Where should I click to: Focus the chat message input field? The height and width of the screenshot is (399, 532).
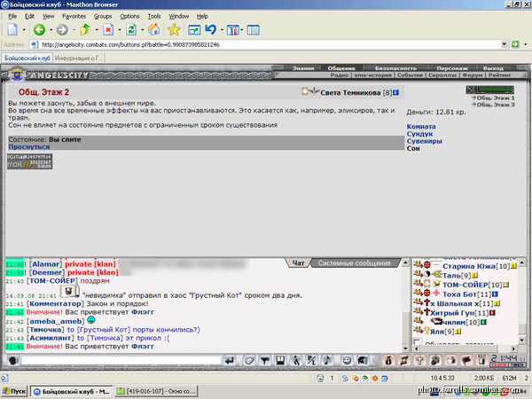coord(121,360)
